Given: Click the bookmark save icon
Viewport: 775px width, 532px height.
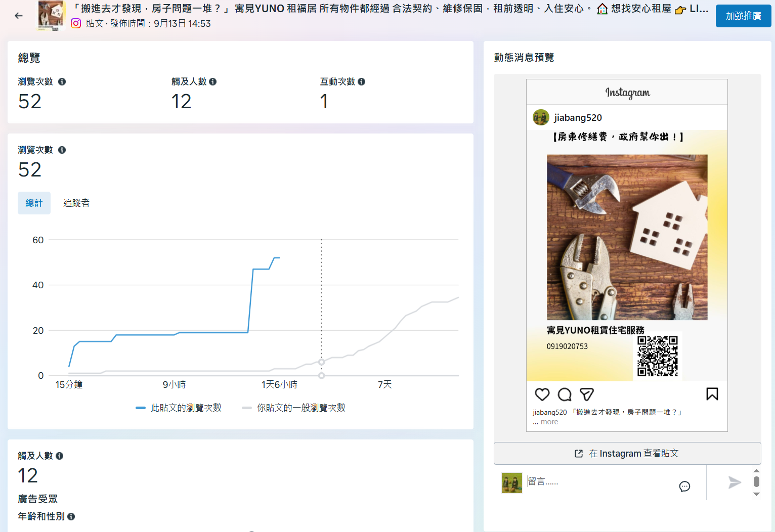Looking at the screenshot, I should pyautogui.click(x=712, y=394).
